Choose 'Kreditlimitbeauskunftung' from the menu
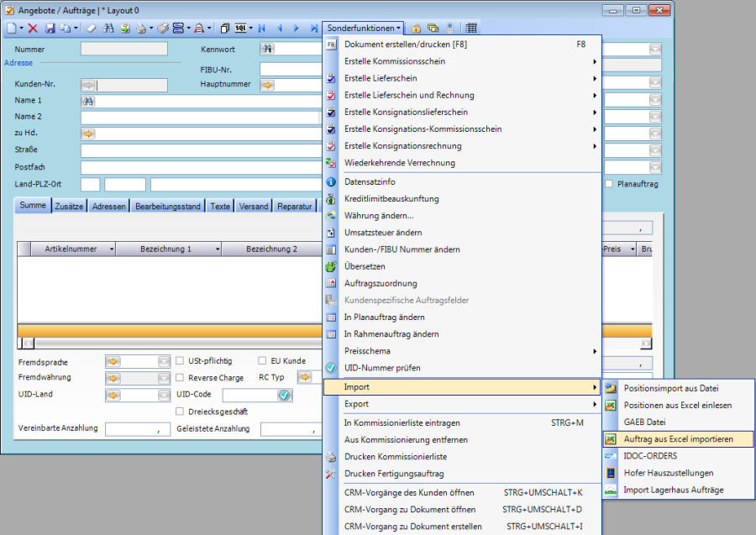The height and width of the screenshot is (535, 756). (x=391, y=199)
